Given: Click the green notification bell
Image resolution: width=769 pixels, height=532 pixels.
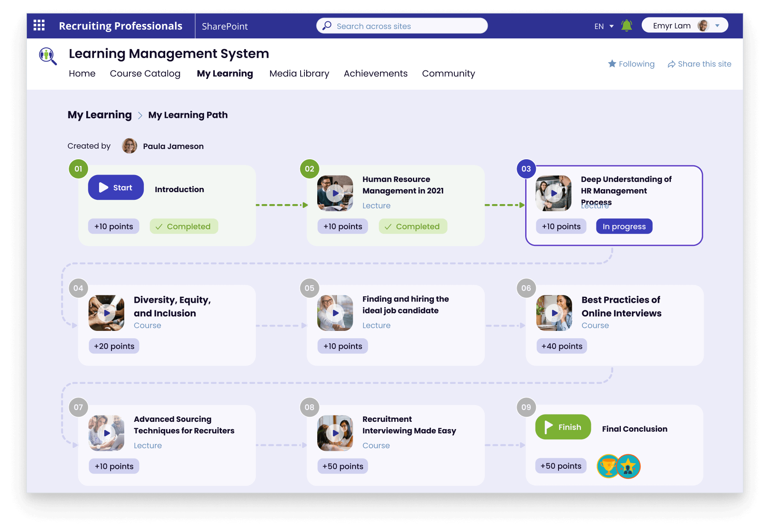Looking at the screenshot, I should (x=626, y=26).
